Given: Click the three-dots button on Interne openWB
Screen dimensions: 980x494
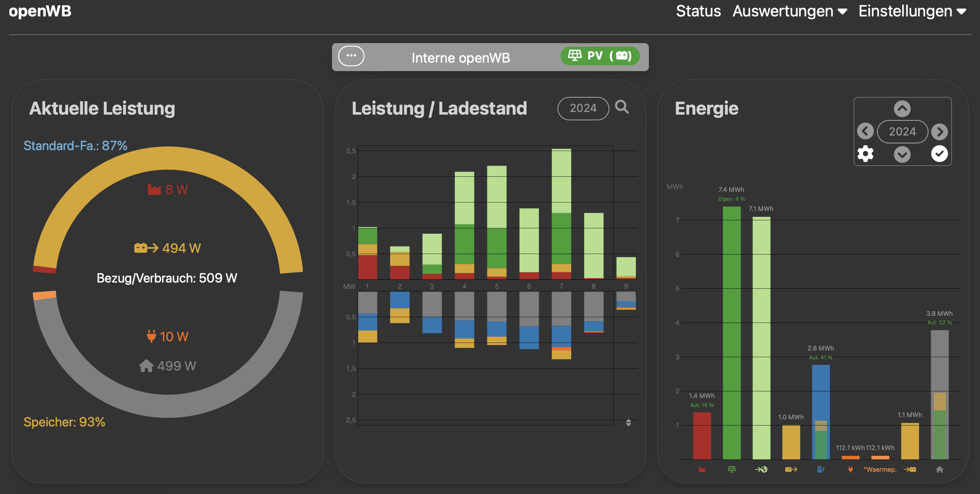Looking at the screenshot, I should [351, 56].
